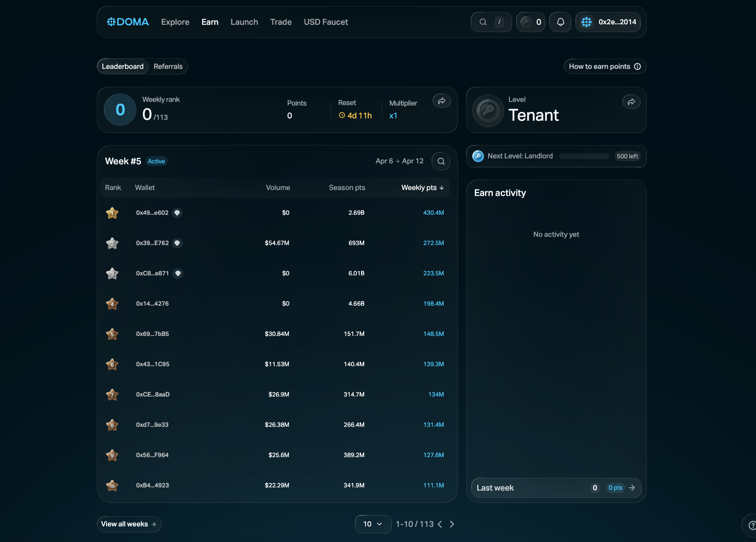The width and height of the screenshot is (756, 542).
Task: Open the Explore menu item
Action: pos(175,22)
